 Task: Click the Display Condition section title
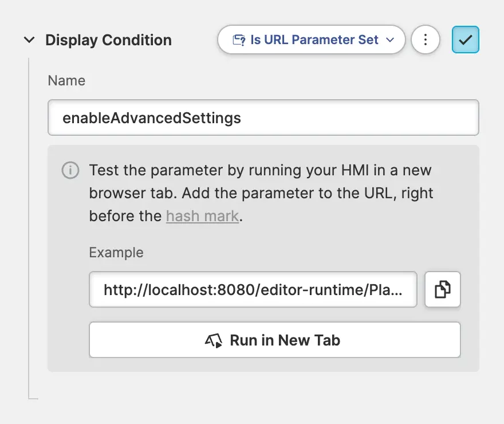(x=108, y=40)
